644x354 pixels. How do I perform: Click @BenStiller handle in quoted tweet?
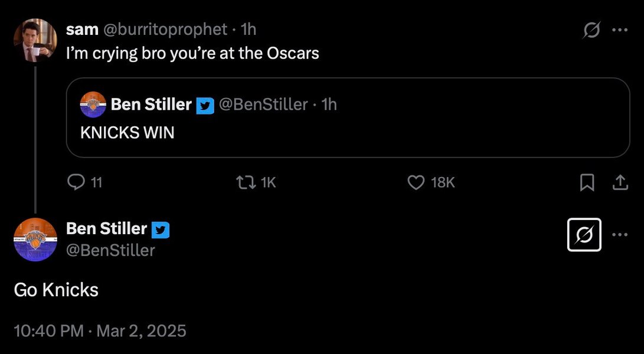pos(263,104)
